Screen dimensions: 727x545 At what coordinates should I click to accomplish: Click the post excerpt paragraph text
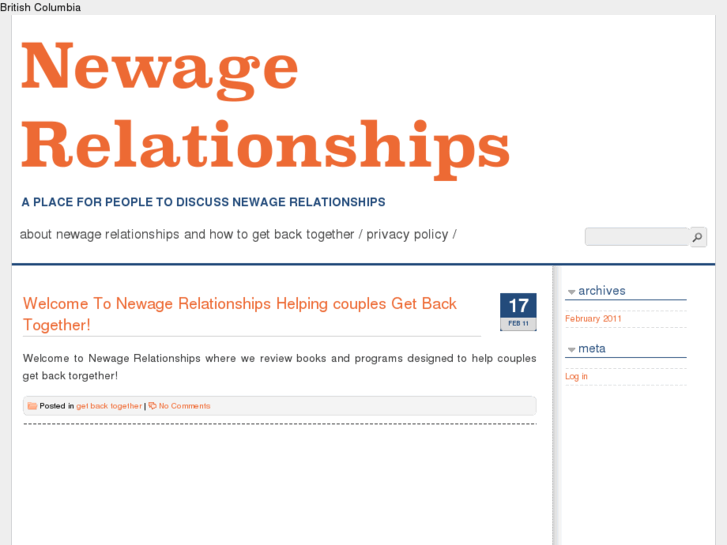(279, 367)
